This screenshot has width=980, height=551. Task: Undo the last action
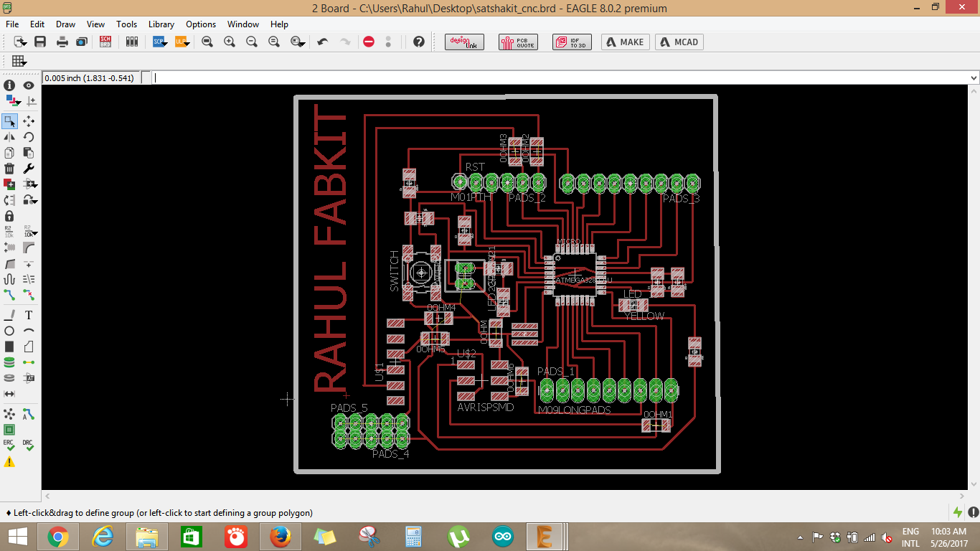point(323,42)
